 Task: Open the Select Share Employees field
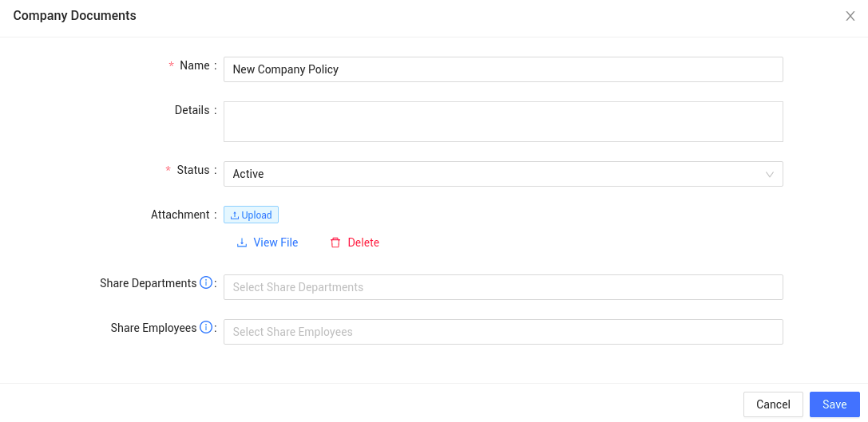[503, 332]
